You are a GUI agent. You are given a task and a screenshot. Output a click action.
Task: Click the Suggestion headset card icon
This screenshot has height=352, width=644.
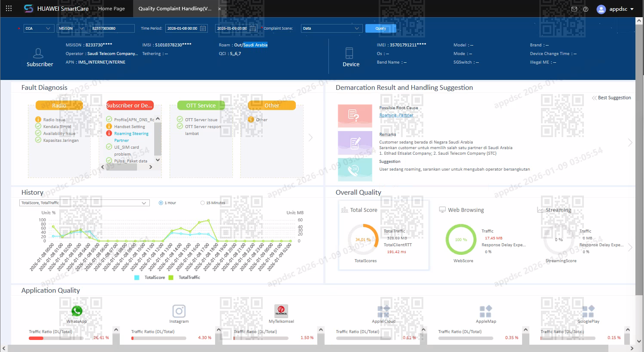(x=355, y=170)
